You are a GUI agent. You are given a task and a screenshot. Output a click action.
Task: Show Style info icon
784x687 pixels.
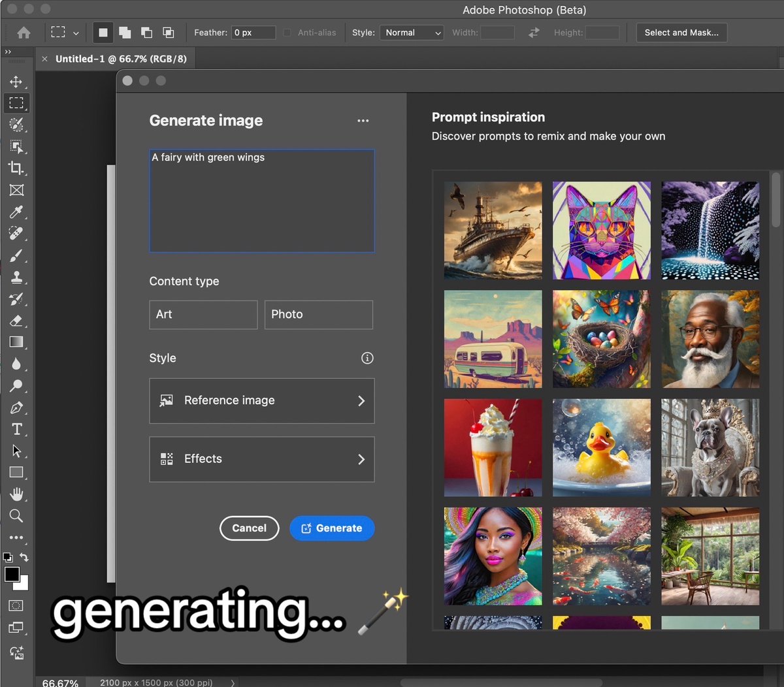(x=367, y=358)
